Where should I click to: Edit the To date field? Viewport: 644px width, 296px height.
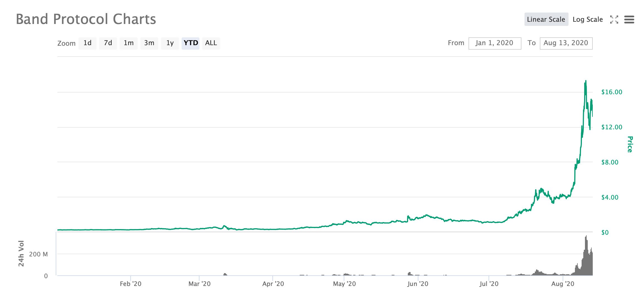[566, 43]
